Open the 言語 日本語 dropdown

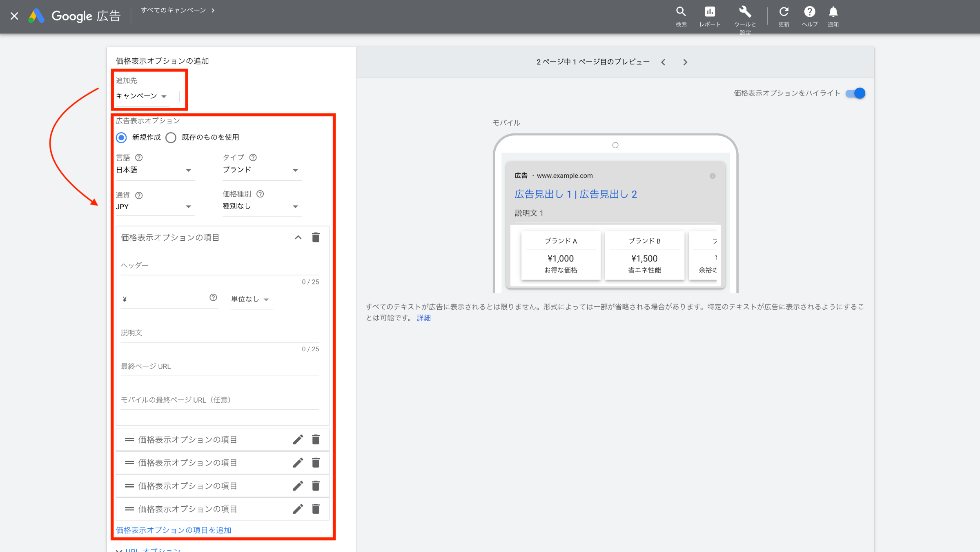tap(155, 170)
